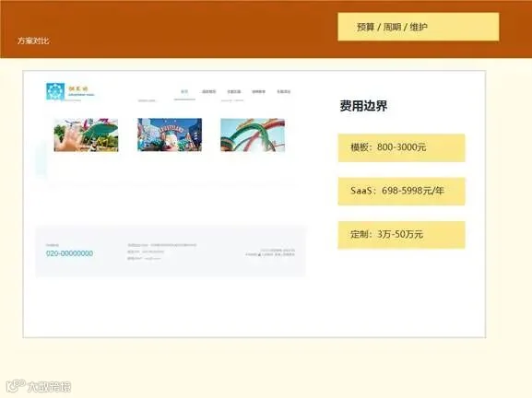Image resolution: width=532 pixels, height=398 pixels.
Task: Click the blue Ferris wheel logo icon
Action: click(x=55, y=91)
